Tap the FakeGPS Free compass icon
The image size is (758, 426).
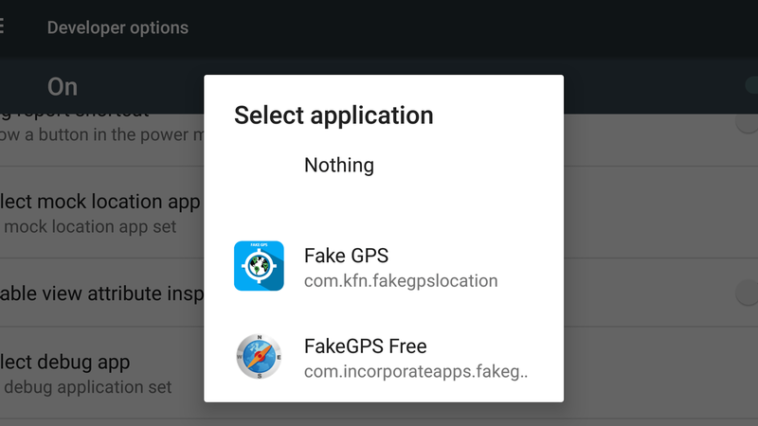tap(259, 356)
